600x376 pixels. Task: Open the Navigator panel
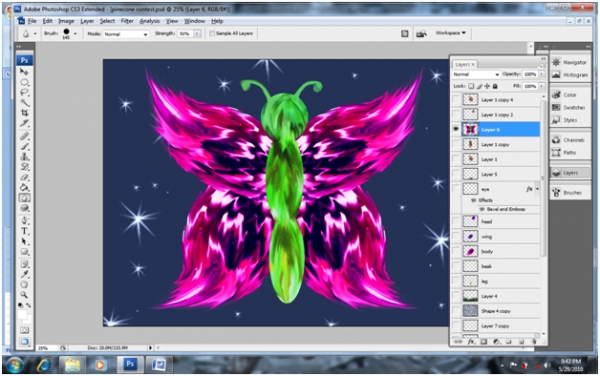570,62
